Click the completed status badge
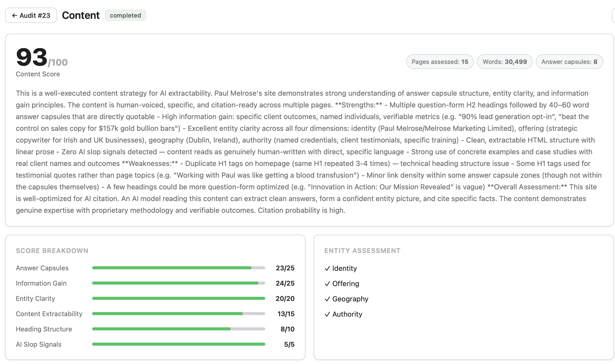The image size is (615, 364). (x=125, y=16)
